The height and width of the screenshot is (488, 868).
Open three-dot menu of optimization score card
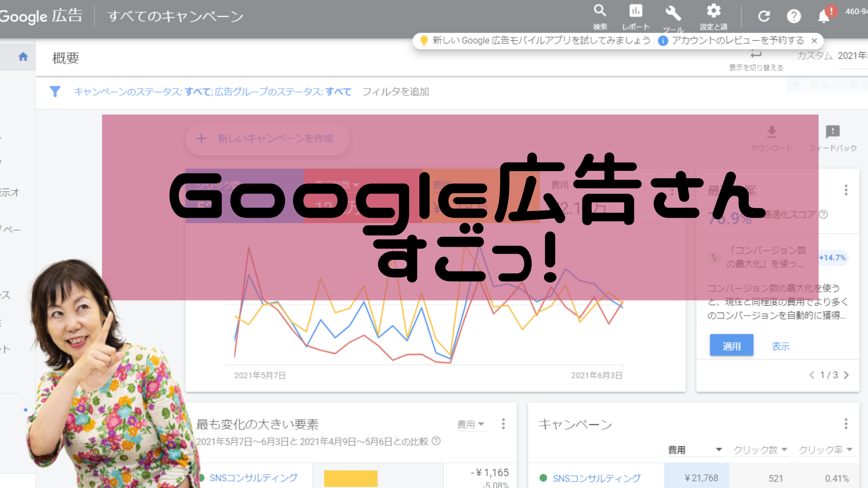(846, 190)
